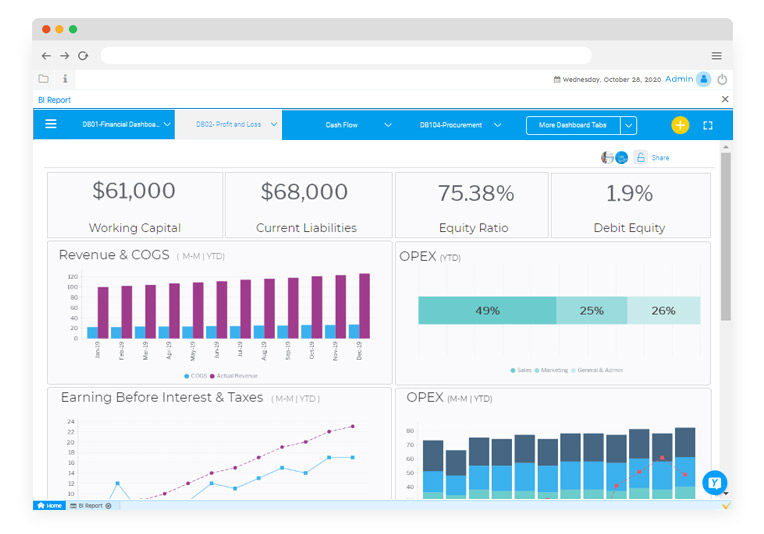Click the browser address bar
The width and height of the screenshot is (764, 534).
point(345,56)
